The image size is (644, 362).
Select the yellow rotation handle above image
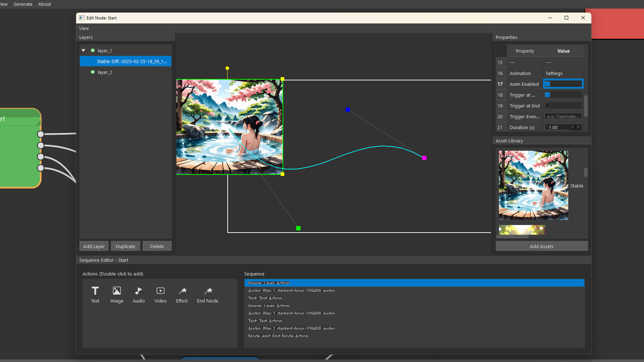[x=227, y=68]
